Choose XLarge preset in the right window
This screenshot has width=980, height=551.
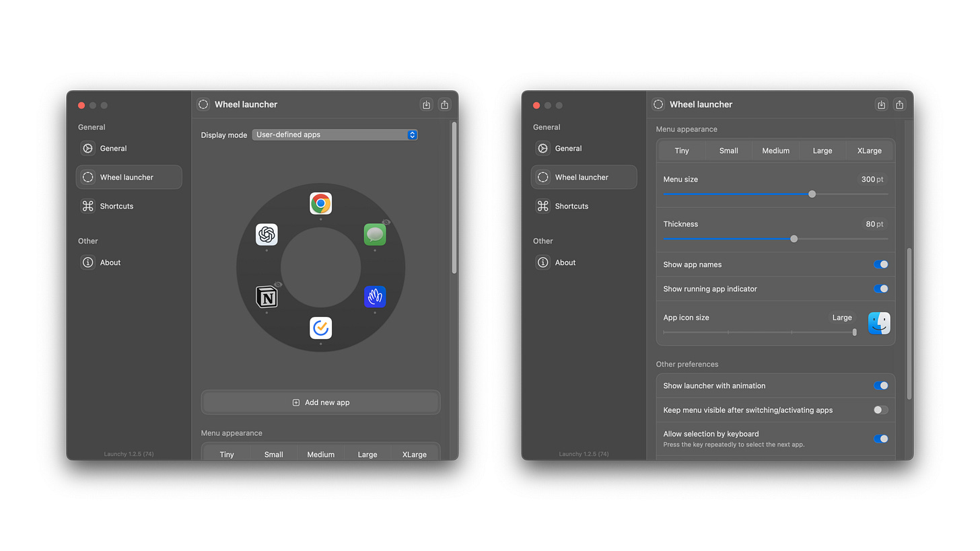(870, 151)
